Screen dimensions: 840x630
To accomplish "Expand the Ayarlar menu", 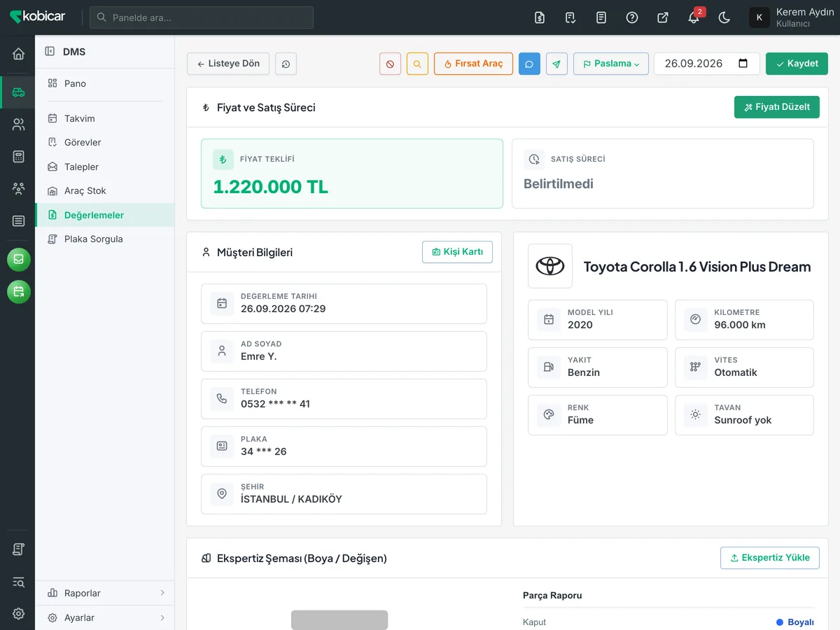I will coord(105,617).
